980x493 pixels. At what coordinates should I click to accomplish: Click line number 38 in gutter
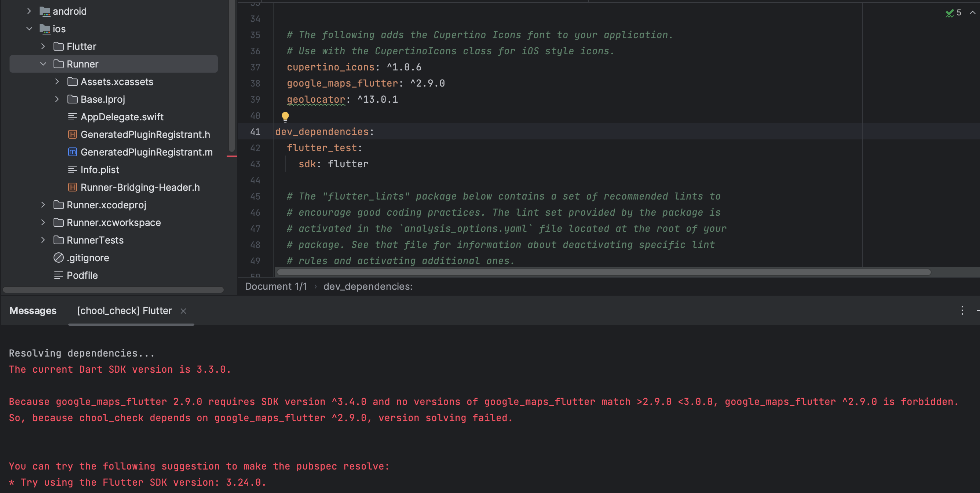(x=255, y=83)
